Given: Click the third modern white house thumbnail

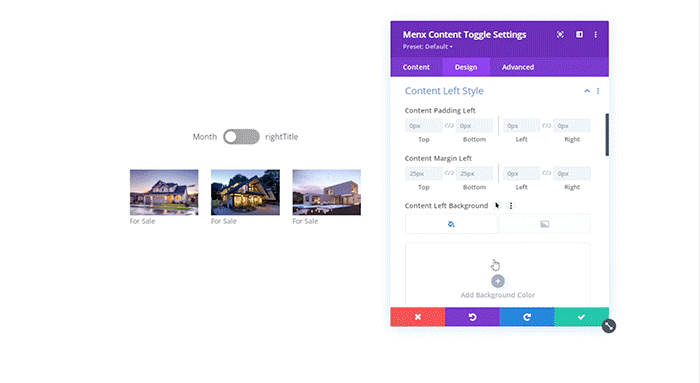Looking at the screenshot, I should 327,192.
